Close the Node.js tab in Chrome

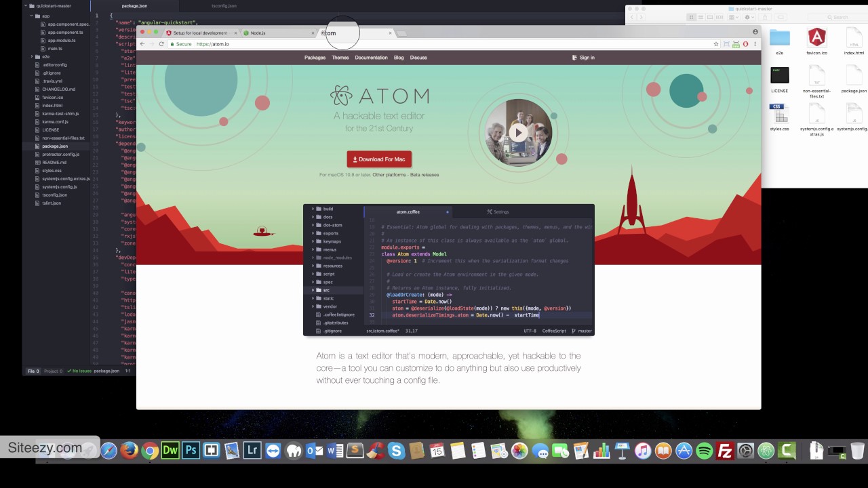(x=313, y=33)
